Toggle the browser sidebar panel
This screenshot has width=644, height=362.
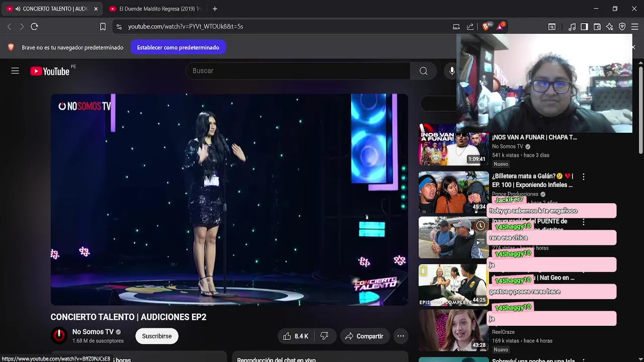tap(584, 27)
